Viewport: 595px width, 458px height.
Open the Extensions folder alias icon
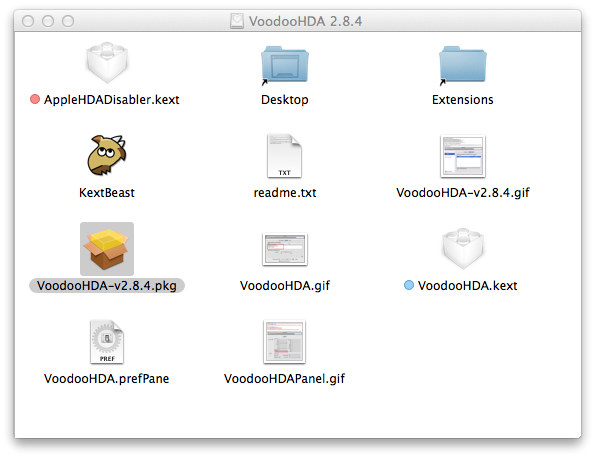[463, 65]
